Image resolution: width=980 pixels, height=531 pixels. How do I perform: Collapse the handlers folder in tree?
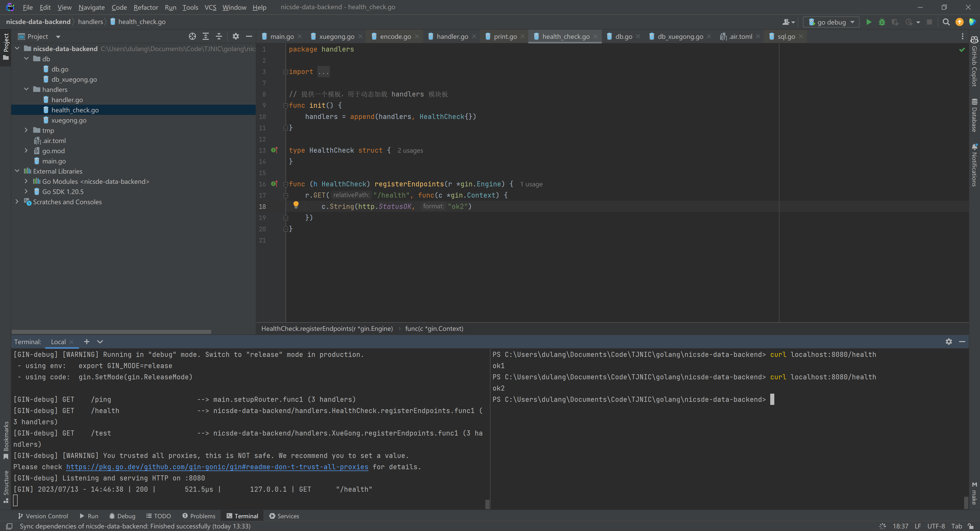pos(26,89)
